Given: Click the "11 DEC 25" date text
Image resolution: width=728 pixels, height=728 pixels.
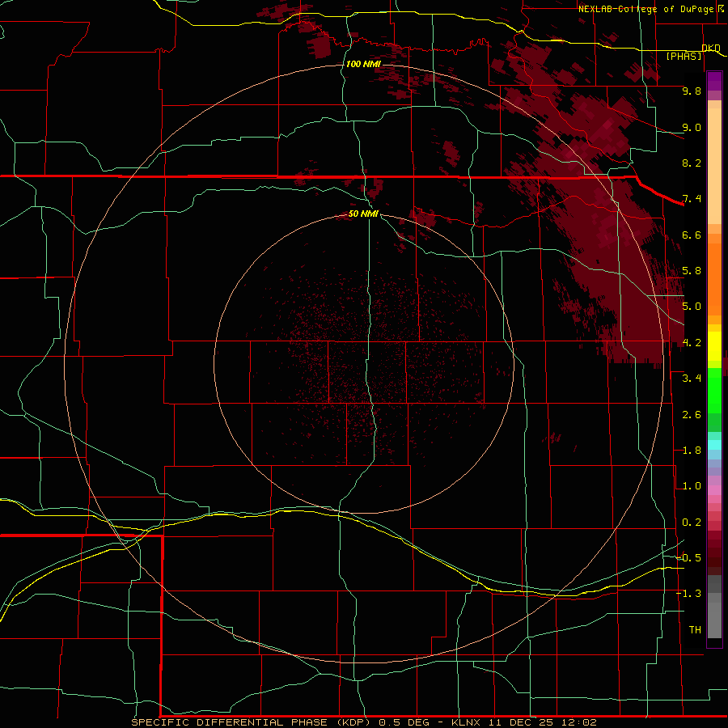Looking at the screenshot, I should coord(519,722).
